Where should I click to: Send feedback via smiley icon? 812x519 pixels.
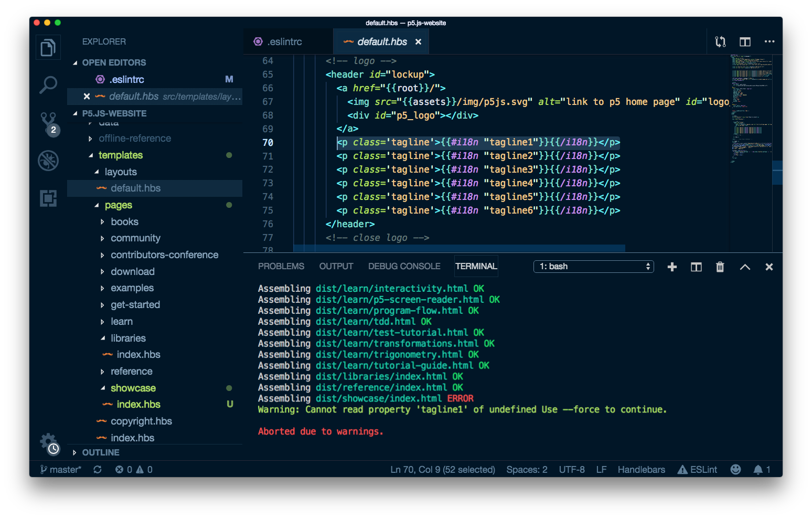point(735,469)
